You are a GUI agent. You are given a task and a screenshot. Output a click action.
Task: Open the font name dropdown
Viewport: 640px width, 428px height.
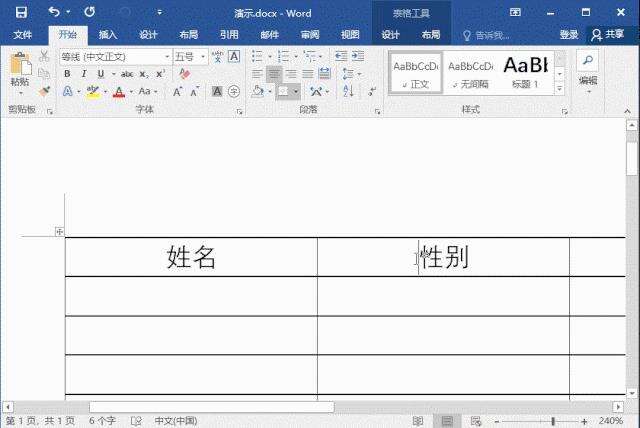tap(167, 57)
